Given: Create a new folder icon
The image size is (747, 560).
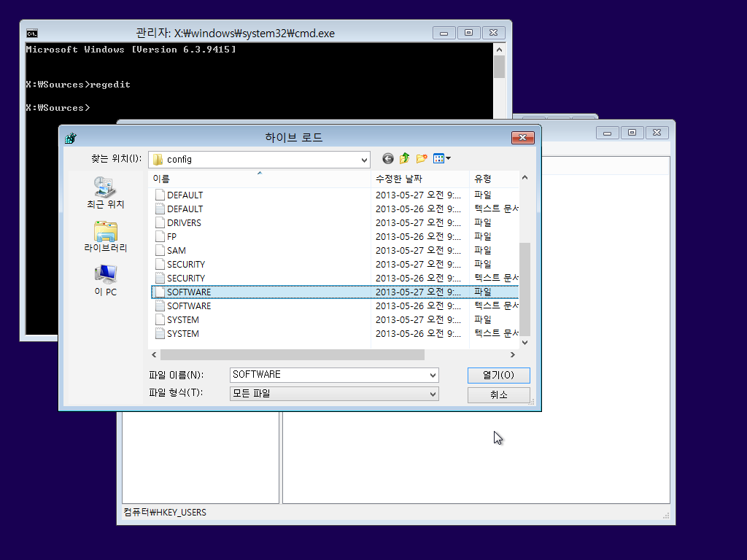Looking at the screenshot, I should [422, 158].
